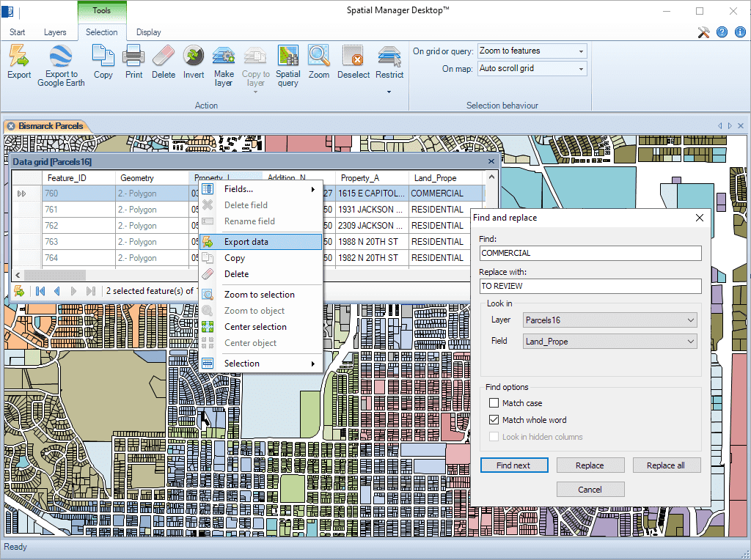This screenshot has width=751, height=560.
Task: Choose Zoom to selection menu item
Action: coord(260,295)
